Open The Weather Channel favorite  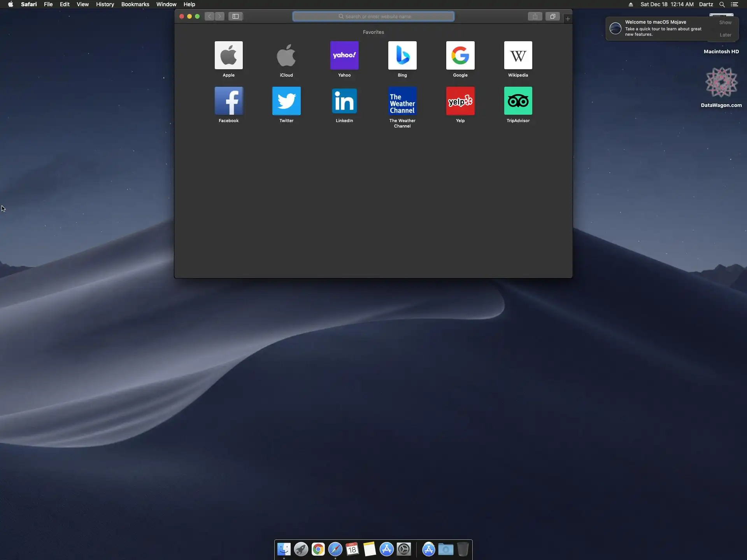(x=402, y=101)
